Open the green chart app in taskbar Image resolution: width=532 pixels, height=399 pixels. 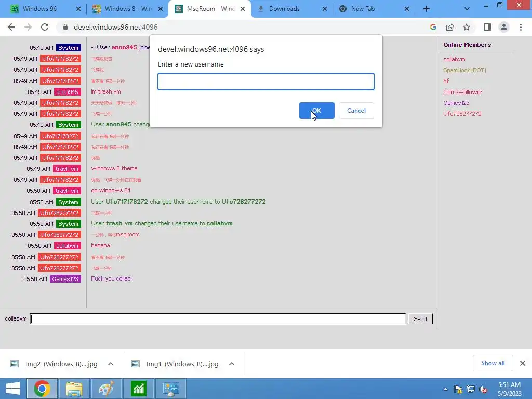[138, 389]
